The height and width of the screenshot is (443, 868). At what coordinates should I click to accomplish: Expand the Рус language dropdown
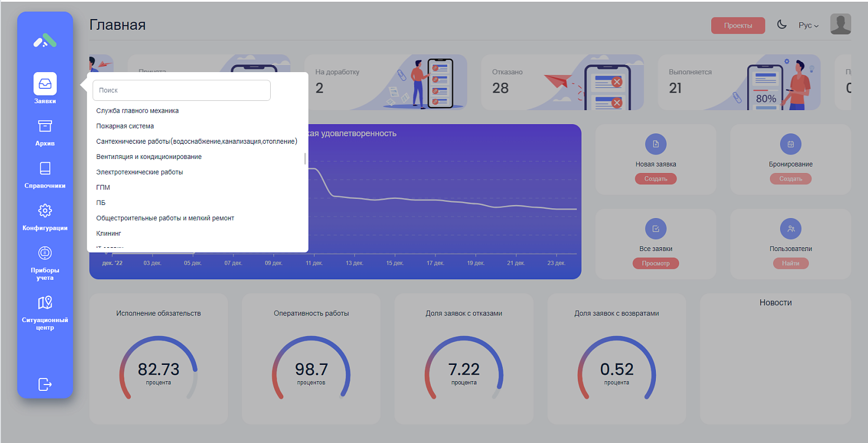[x=808, y=25]
